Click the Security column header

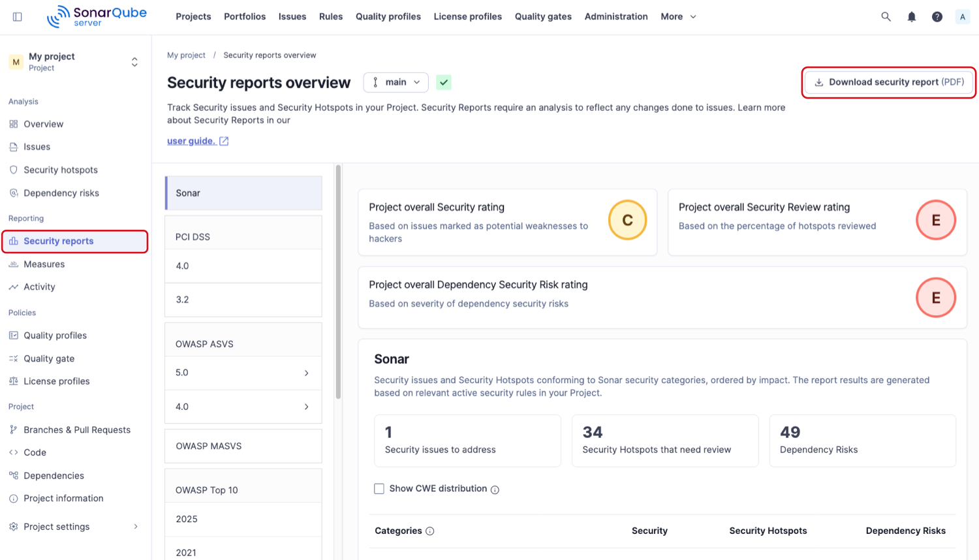coord(649,531)
